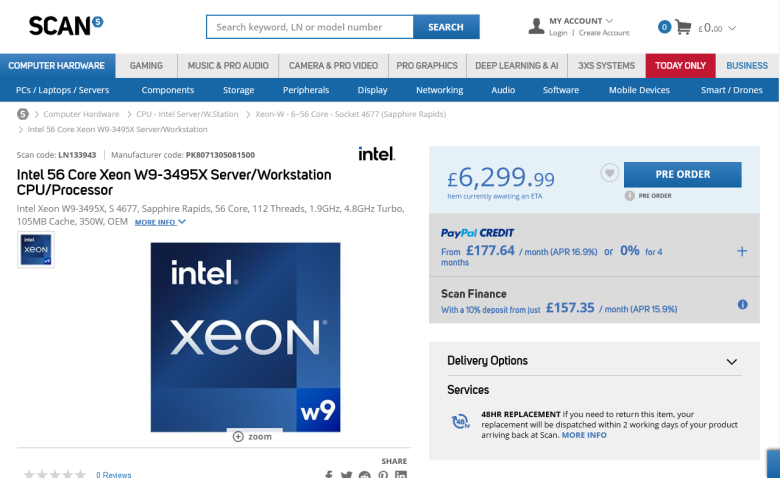Expand Delivery Options chevron
Screen dimensions: 780x478
[731, 362]
